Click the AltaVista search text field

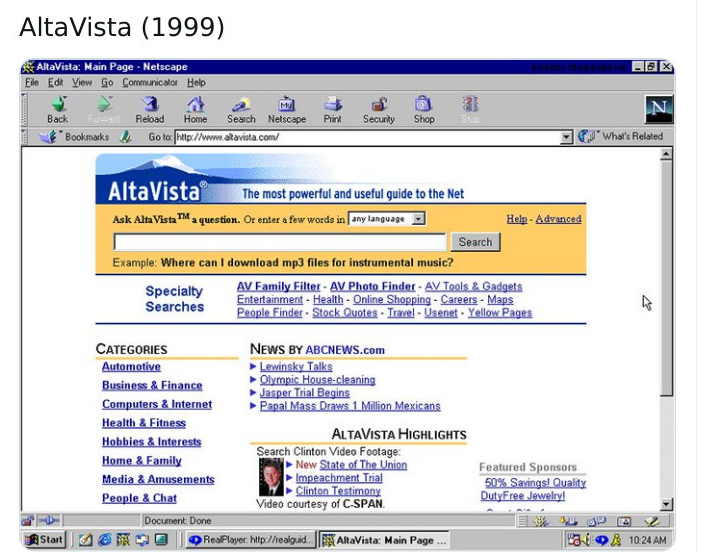tap(280, 242)
